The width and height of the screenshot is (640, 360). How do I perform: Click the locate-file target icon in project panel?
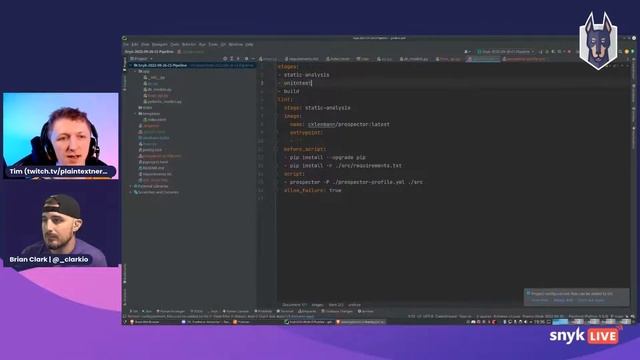point(225,59)
